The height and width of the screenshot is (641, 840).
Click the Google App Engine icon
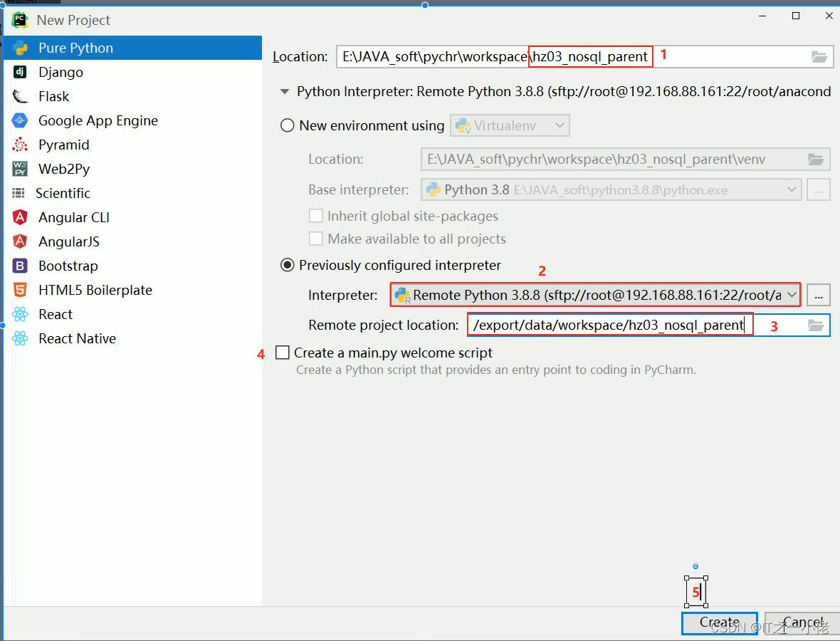(20, 120)
